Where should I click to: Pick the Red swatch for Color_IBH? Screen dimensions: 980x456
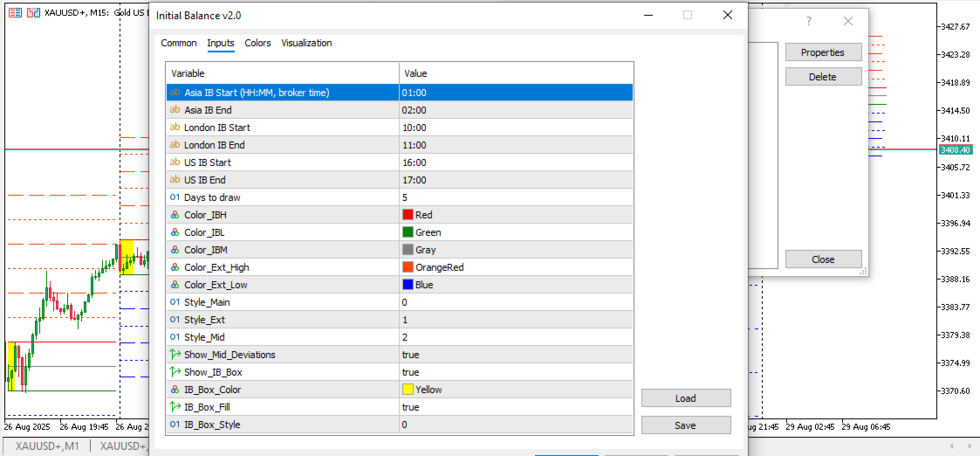click(x=408, y=215)
